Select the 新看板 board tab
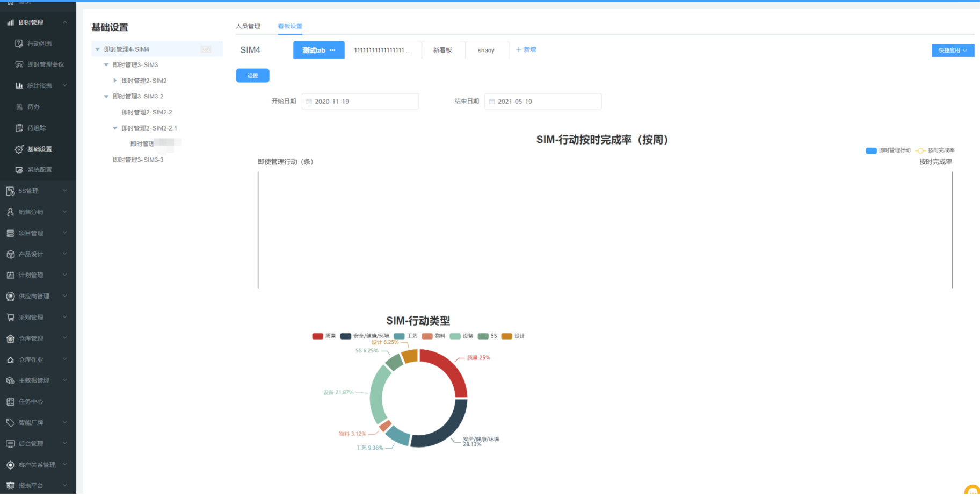The width and height of the screenshot is (980, 497). pyautogui.click(x=442, y=50)
